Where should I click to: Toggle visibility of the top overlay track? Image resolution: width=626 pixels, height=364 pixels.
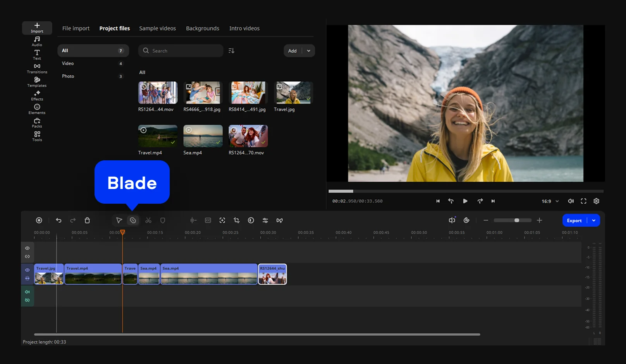(x=27, y=248)
